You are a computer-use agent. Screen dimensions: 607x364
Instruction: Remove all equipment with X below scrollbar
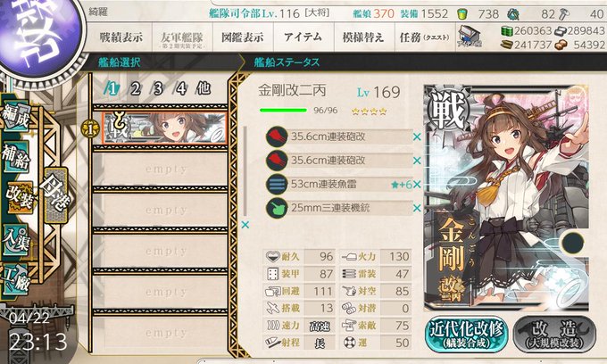(245, 225)
